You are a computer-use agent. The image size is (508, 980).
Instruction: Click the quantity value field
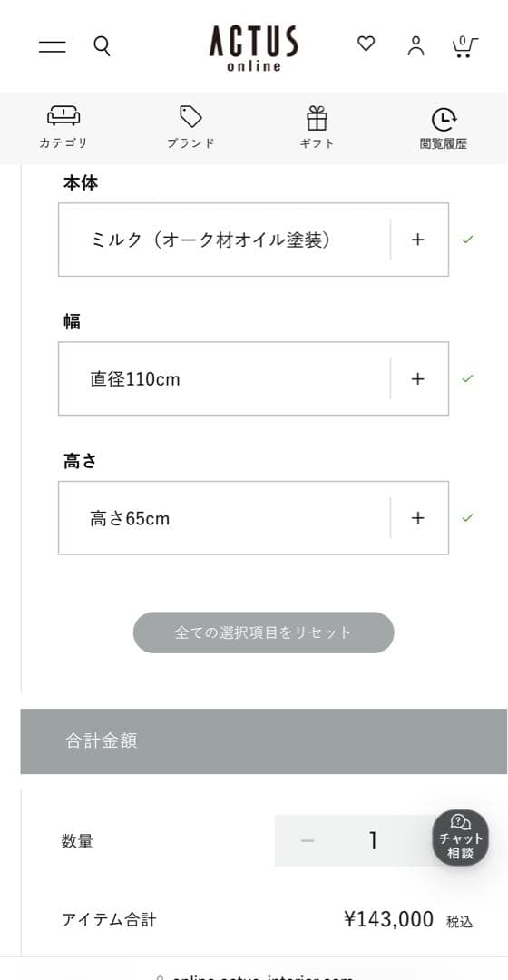pyautogui.click(x=373, y=840)
